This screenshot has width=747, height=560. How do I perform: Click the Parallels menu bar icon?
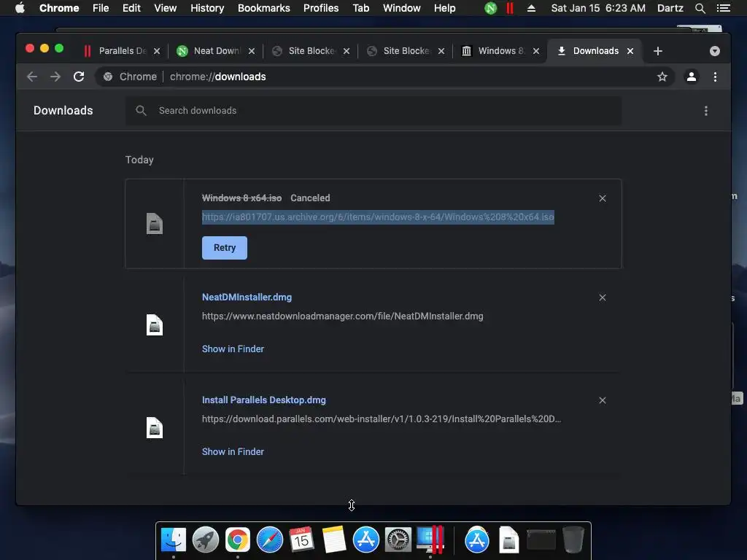pos(510,8)
